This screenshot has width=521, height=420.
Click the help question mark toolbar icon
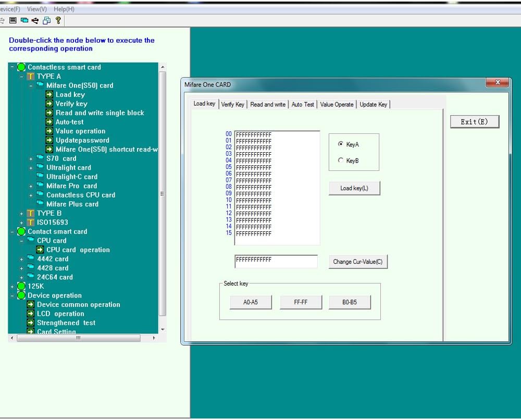58,21
